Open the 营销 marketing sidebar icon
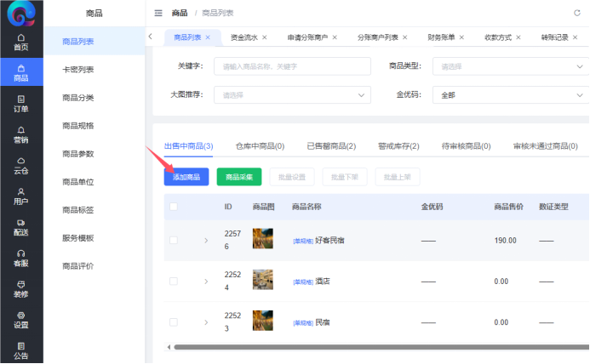This screenshot has height=364, width=590. 20,134
